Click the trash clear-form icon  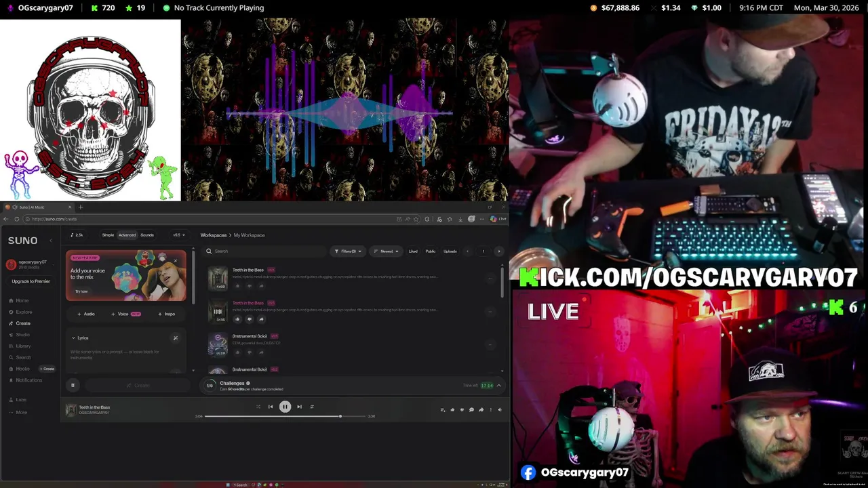(x=73, y=386)
